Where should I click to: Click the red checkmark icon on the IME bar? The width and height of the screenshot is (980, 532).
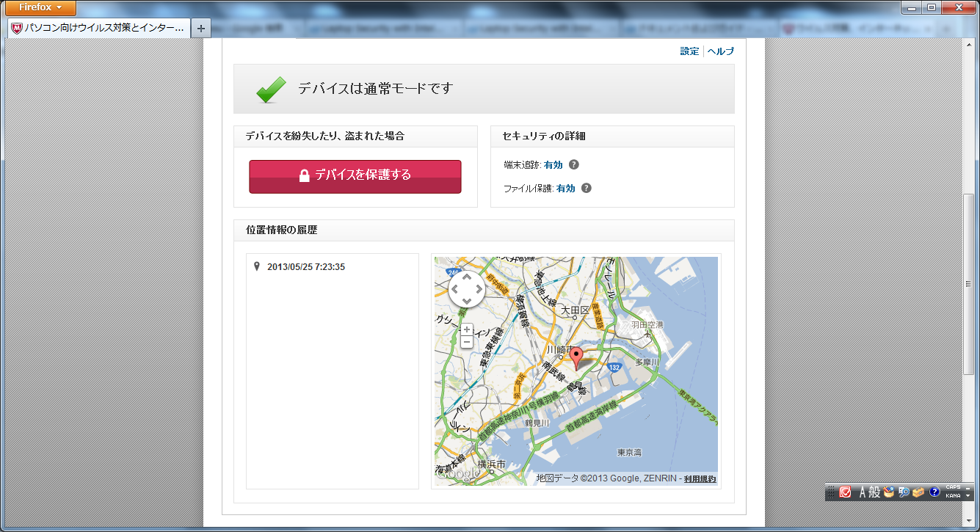click(x=846, y=492)
